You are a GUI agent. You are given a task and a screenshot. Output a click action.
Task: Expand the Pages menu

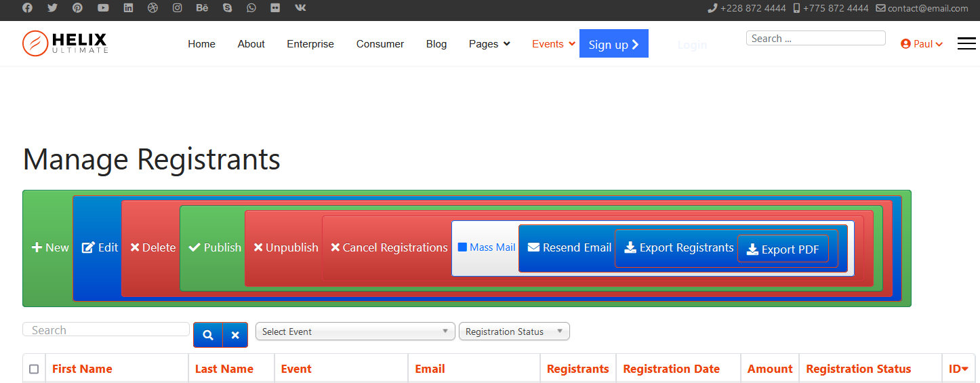489,44
